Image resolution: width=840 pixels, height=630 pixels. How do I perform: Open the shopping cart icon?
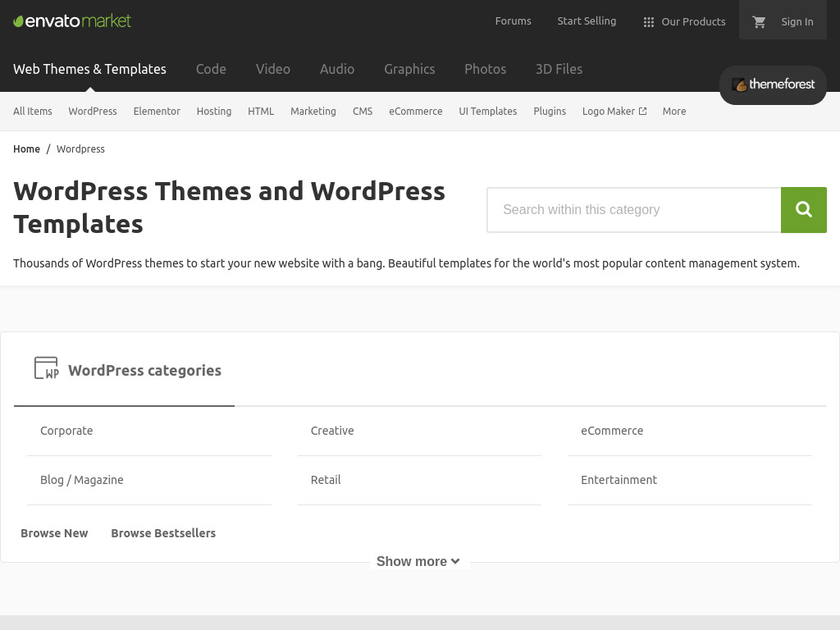point(759,22)
